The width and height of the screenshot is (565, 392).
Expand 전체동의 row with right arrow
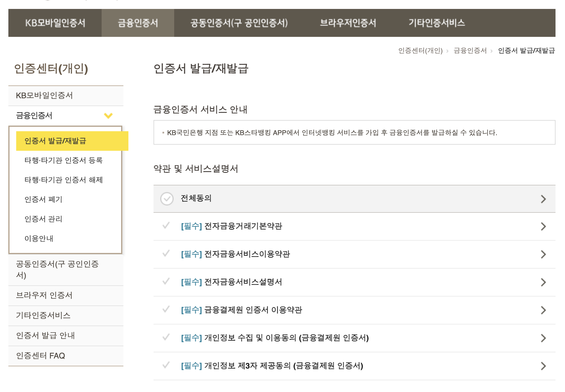[543, 199]
